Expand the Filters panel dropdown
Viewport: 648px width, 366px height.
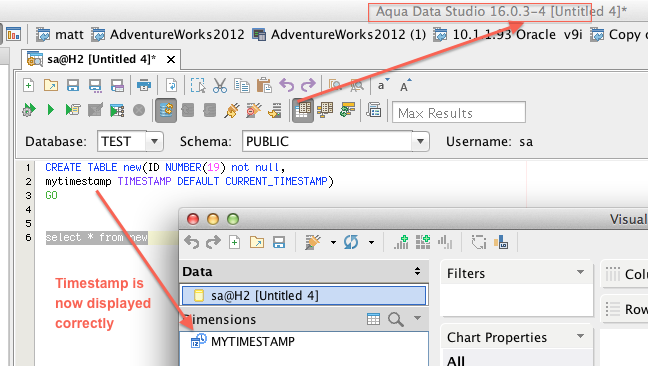580,272
